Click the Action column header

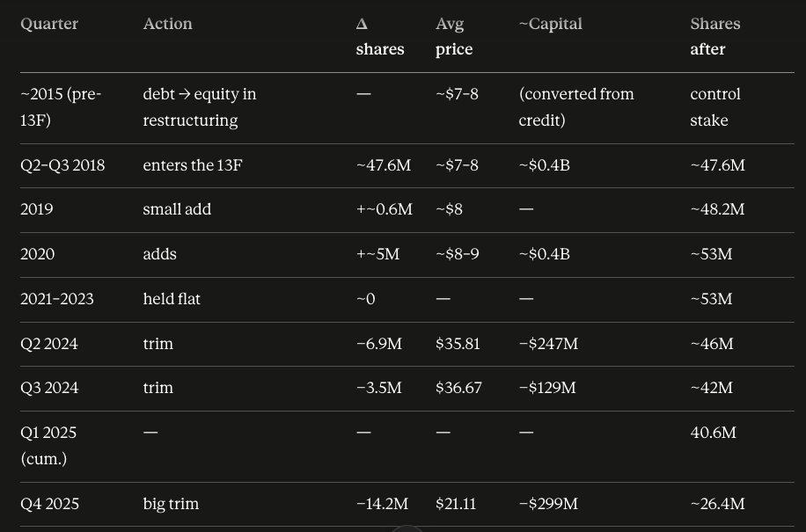(167, 24)
